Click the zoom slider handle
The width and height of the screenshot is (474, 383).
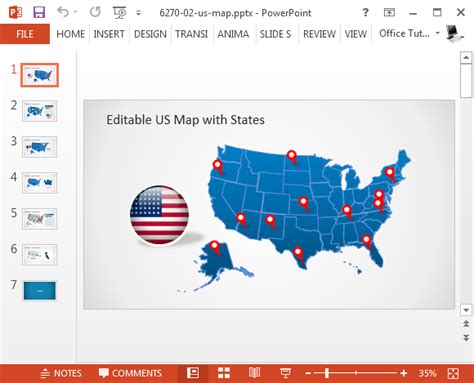pyautogui.click(x=327, y=373)
